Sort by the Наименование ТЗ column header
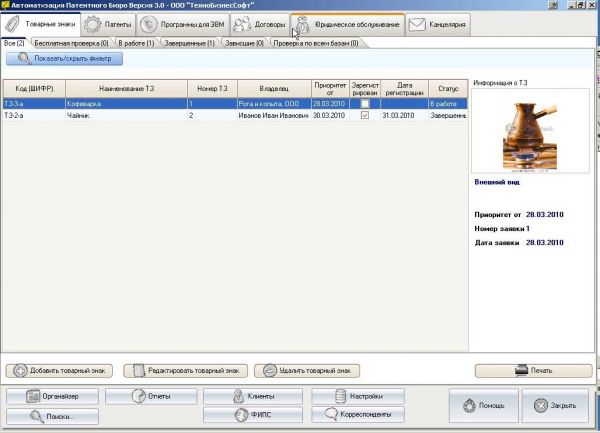600x433 pixels. pyautogui.click(x=127, y=89)
